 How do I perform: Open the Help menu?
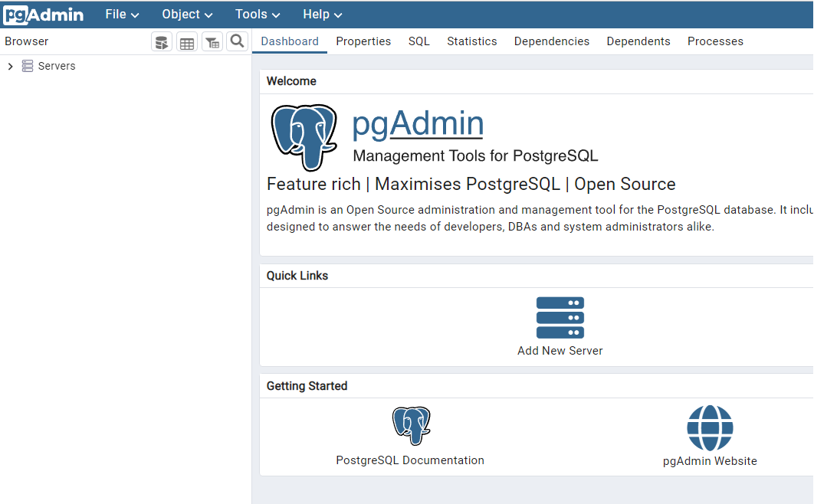(x=323, y=15)
